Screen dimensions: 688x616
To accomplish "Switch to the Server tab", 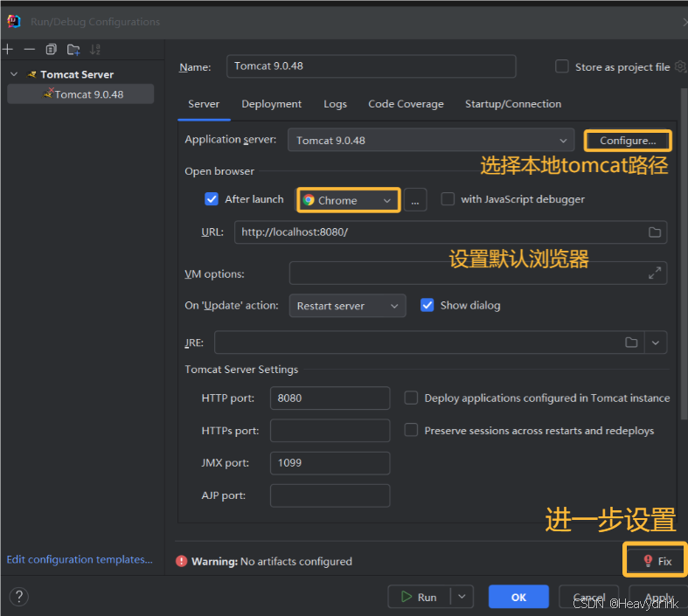I will pyautogui.click(x=204, y=104).
